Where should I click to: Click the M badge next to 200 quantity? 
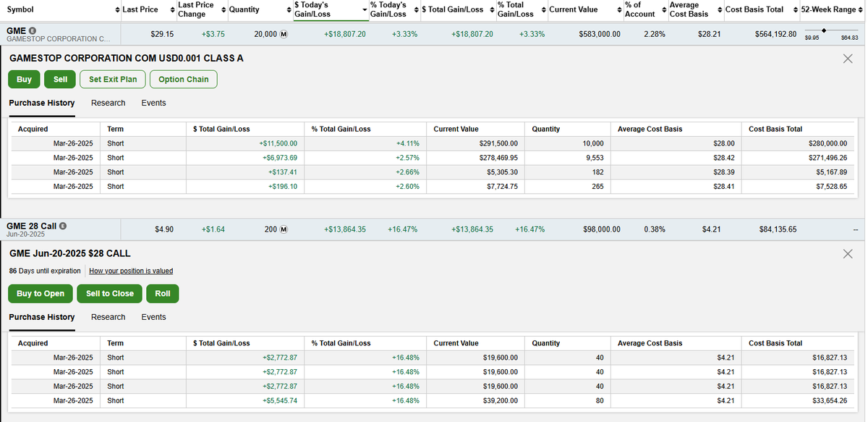tap(283, 229)
